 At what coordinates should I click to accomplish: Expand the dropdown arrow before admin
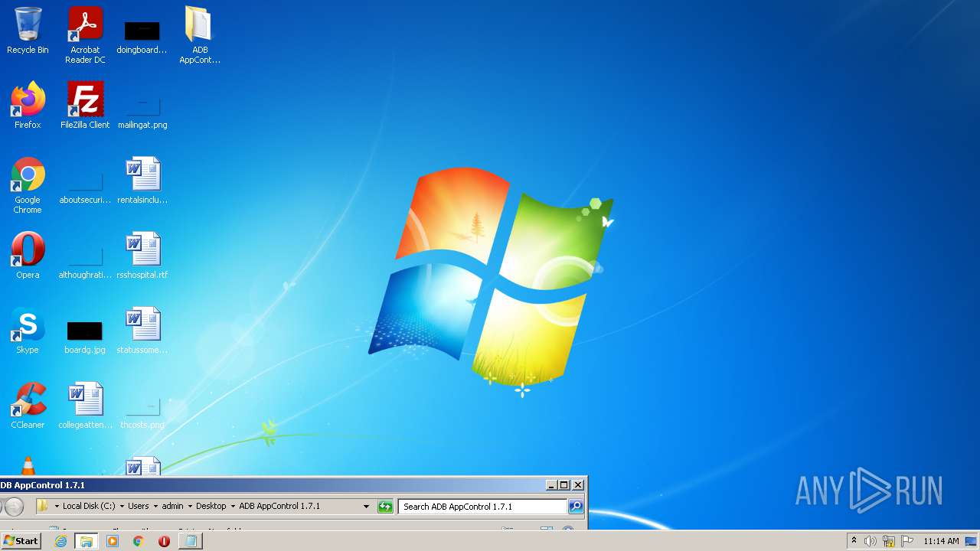156,507
